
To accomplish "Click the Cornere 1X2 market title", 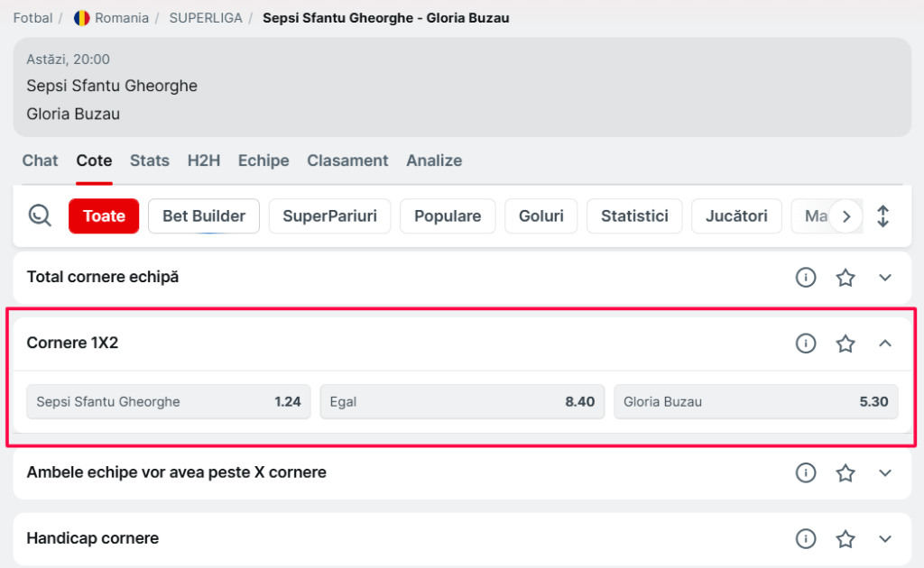I will click(x=72, y=344).
